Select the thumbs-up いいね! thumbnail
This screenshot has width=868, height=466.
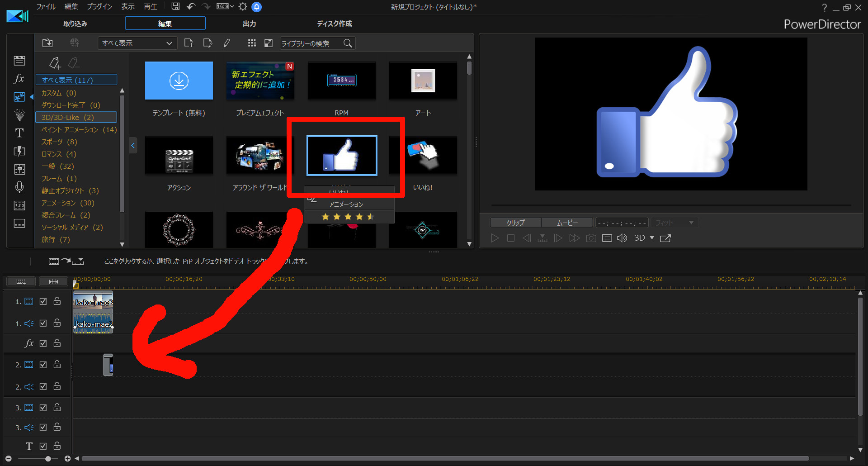point(342,155)
